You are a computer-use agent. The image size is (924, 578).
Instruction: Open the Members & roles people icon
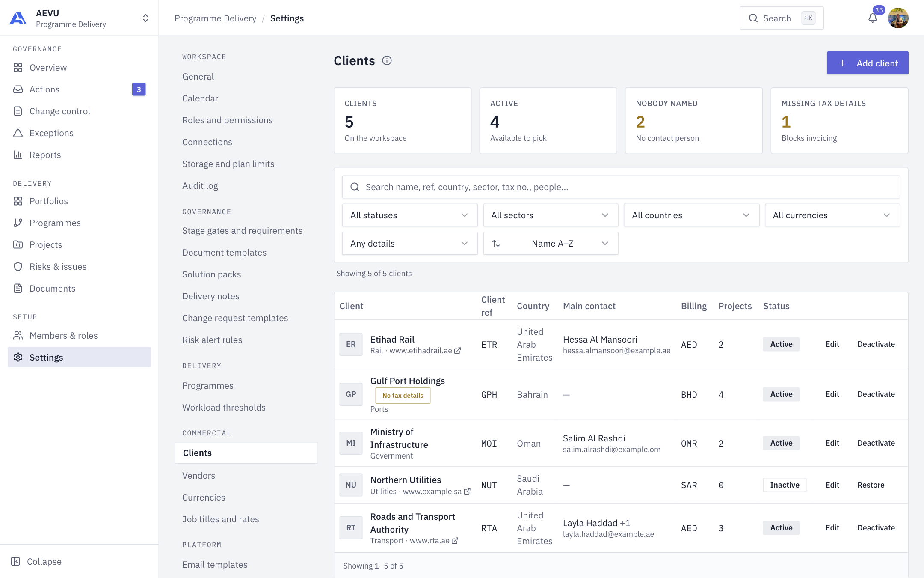pos(18,336)
